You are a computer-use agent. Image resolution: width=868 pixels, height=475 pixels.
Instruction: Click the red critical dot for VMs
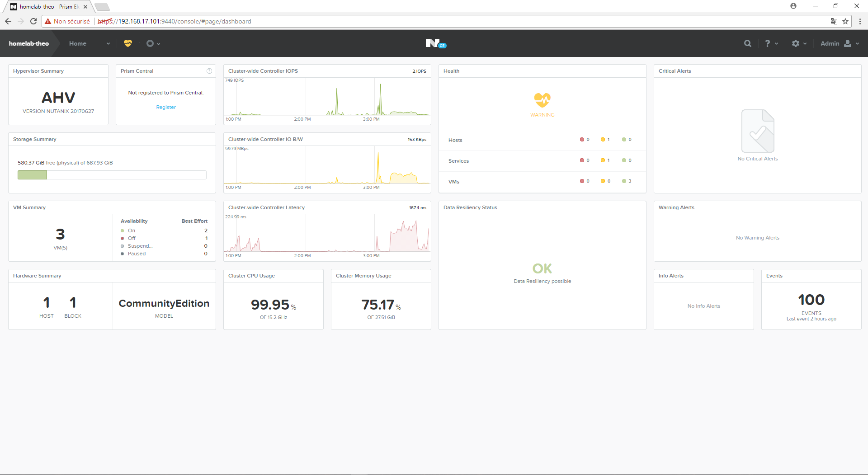[582, 181]
